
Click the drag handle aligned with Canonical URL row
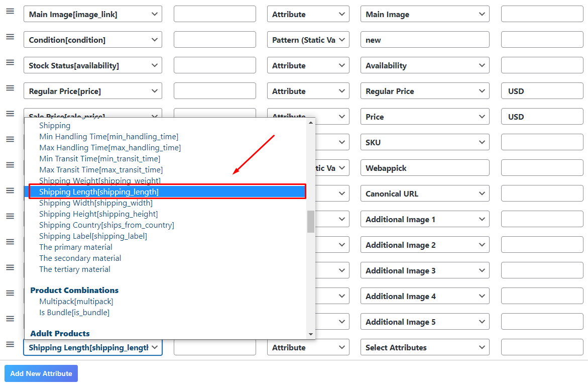(x=10, y=190)
